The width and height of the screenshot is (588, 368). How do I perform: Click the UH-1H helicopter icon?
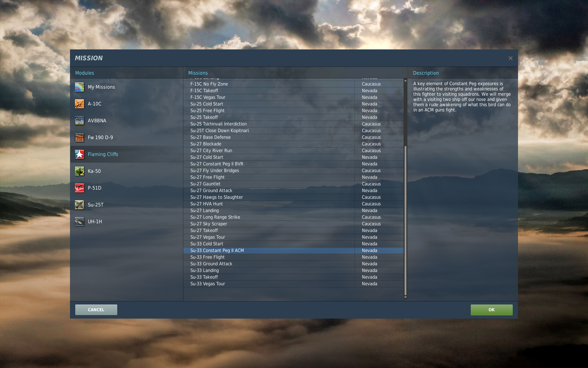click(x=79, y=221)
